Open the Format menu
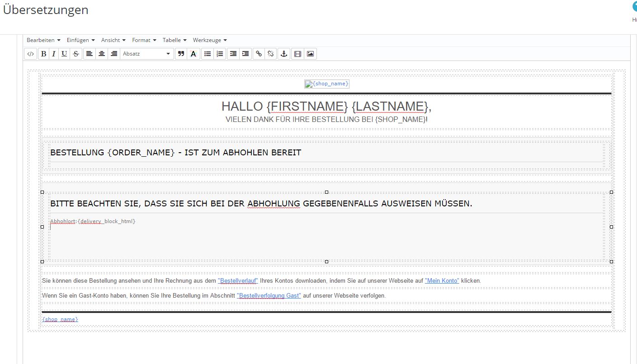Screen dimensions: 637x364 (144, 40)
